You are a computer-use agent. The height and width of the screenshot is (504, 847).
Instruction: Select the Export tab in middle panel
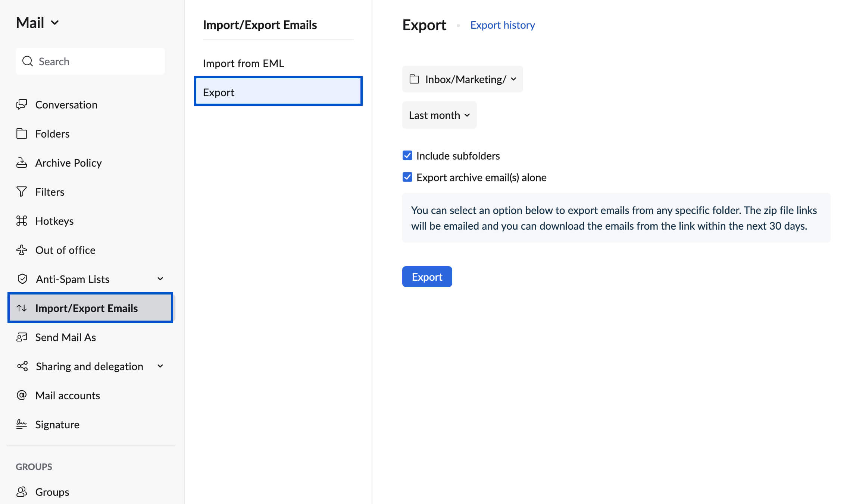[278, 91]
